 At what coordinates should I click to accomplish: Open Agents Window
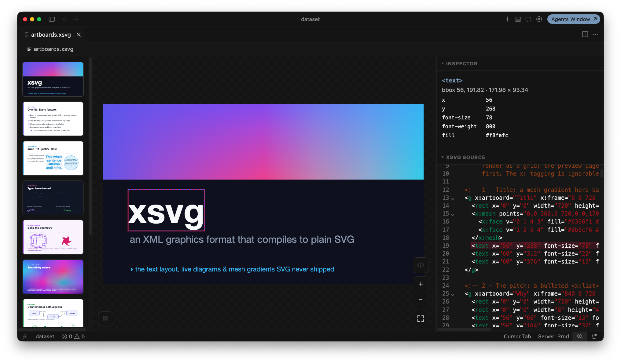(x=574, y=19)
